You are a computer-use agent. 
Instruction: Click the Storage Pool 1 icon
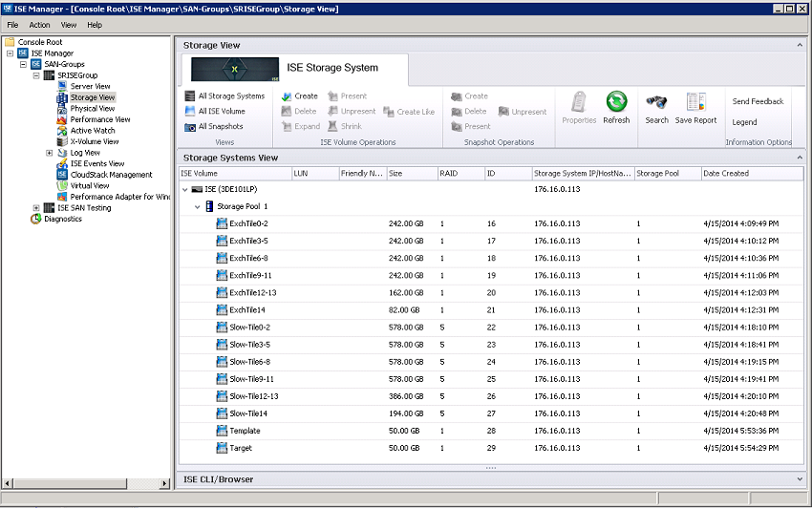pos(209,206)
